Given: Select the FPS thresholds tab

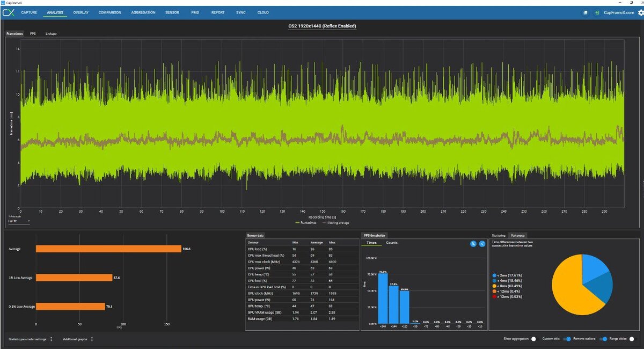Looking at the screenshot, I should pos(374,235).
